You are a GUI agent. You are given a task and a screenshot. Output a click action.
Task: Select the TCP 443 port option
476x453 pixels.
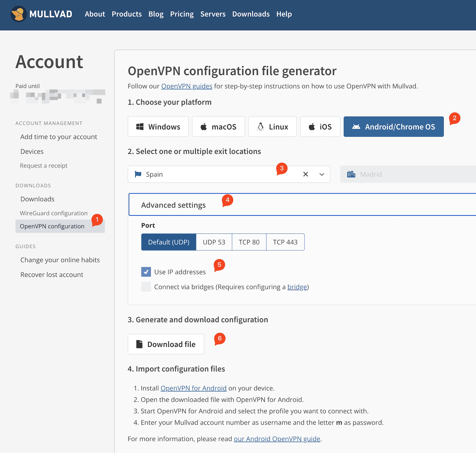285,242
